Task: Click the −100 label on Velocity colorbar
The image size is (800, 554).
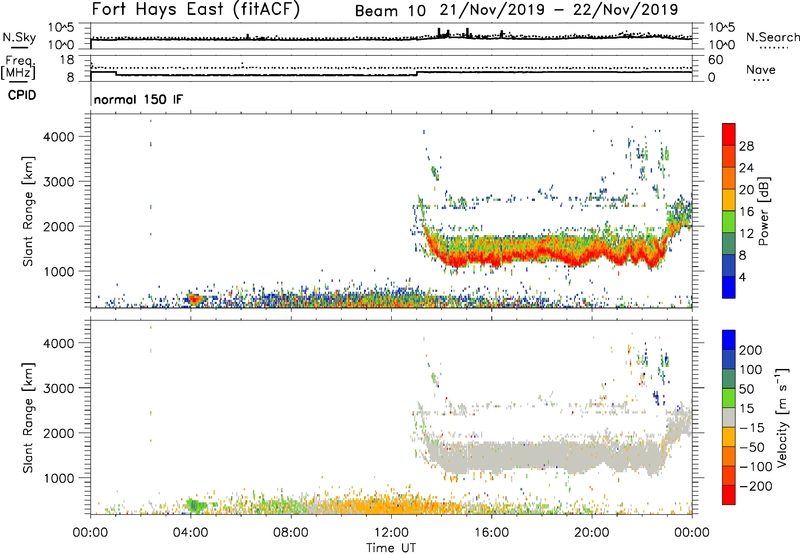Action: pyautogui.click(x=756, y=467)
